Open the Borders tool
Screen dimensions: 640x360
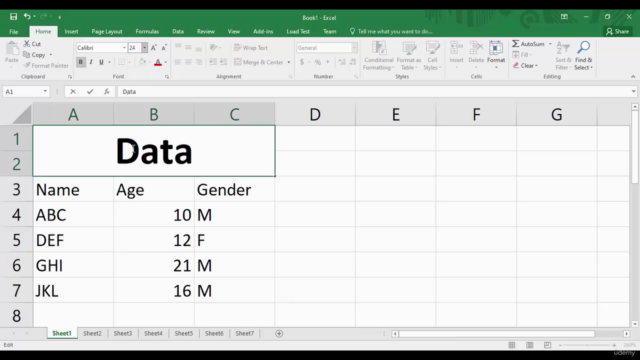122,62
